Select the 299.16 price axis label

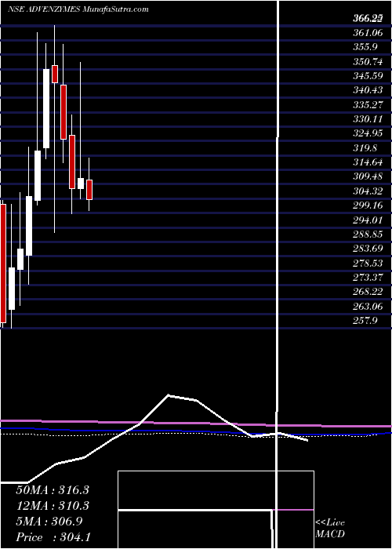click(368, 205)
